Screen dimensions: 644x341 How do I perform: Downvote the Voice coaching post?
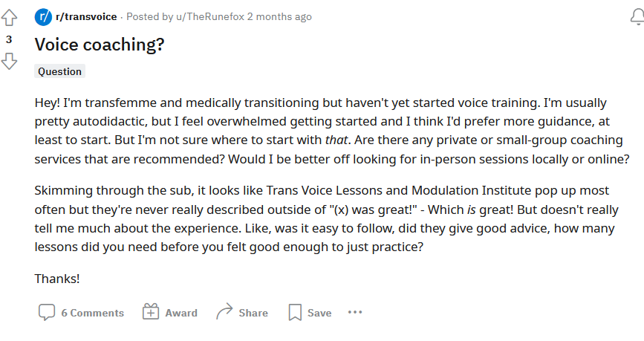coord(9,61)
